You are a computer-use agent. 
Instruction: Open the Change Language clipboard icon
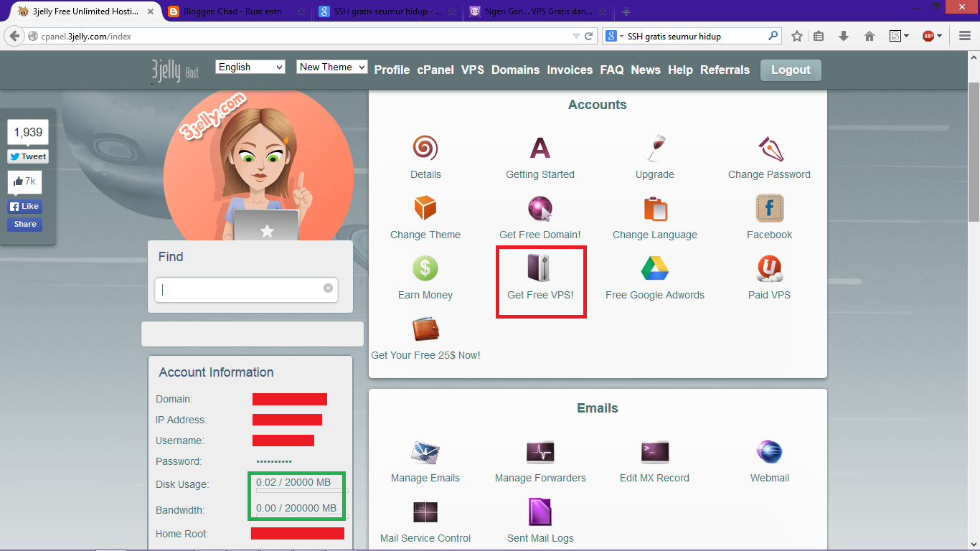coord(655,209)
